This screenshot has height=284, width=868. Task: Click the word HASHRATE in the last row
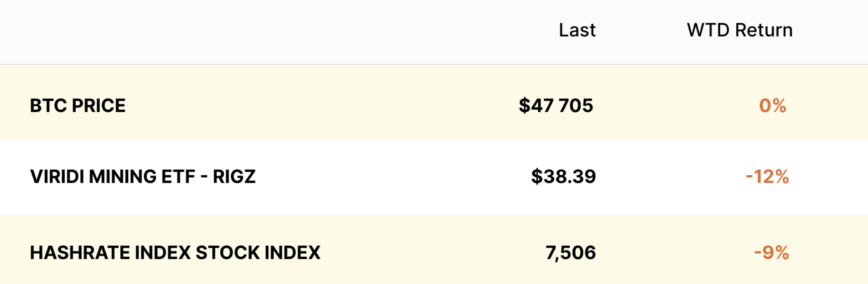tap(80, 253)
